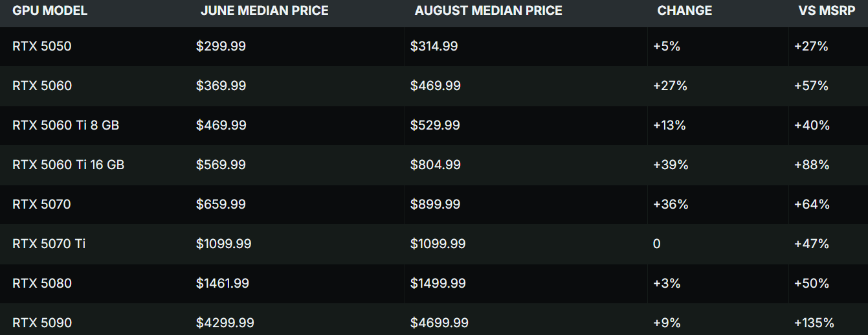Select the RTX 5060 row label
868x335 pixels.
point(42,86)
